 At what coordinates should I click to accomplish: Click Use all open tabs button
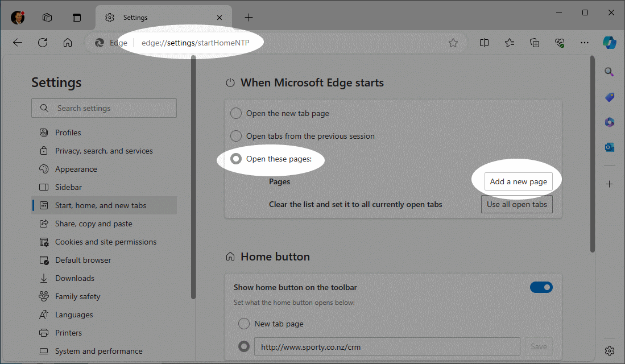click(516, 204)
